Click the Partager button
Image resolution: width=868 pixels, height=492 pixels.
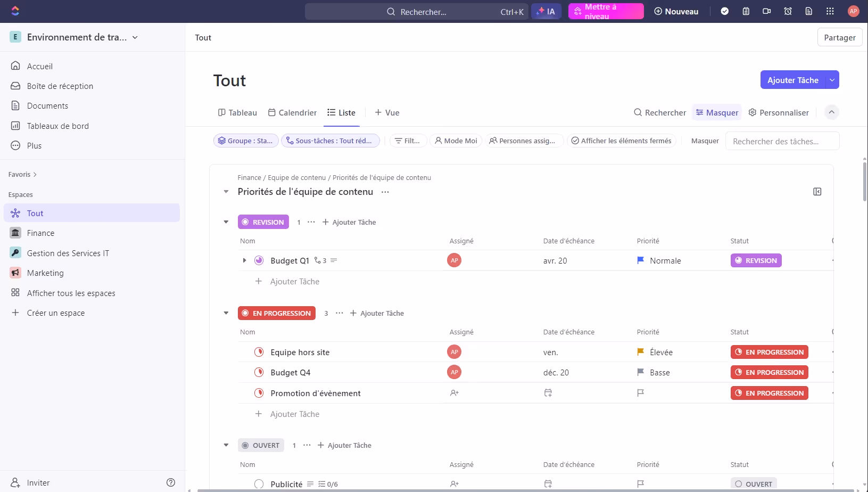tap(840, 37)
